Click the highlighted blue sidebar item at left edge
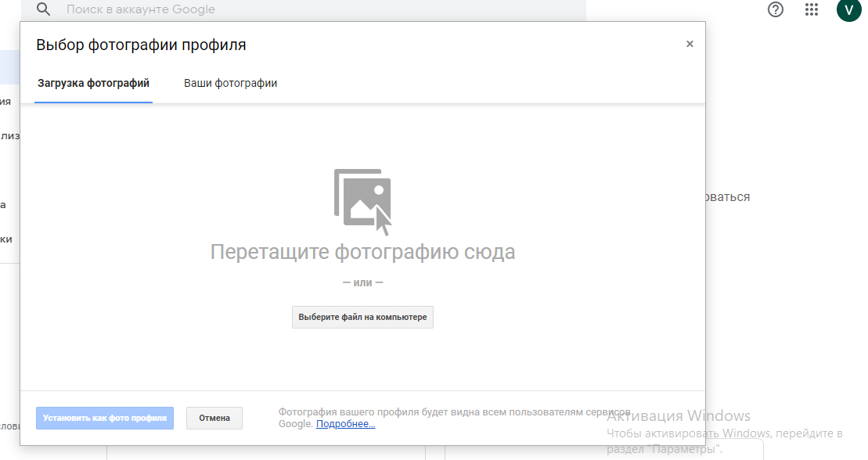868x460 pixels. (x=9, y=67)
